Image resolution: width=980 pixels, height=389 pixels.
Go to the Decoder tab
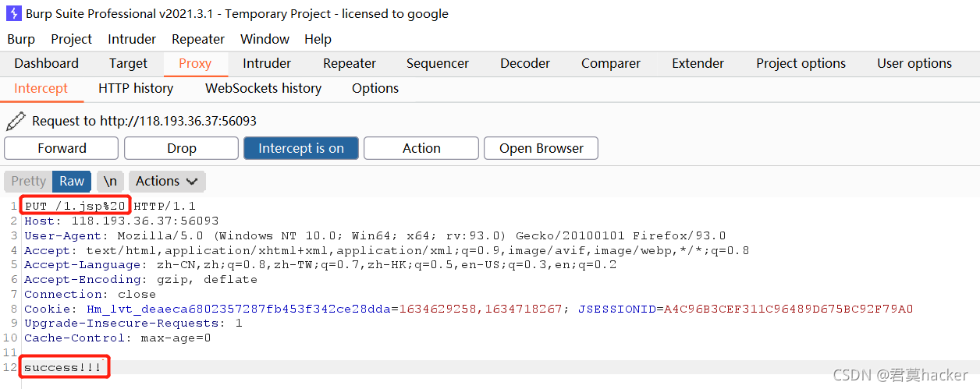pos(525,63)
